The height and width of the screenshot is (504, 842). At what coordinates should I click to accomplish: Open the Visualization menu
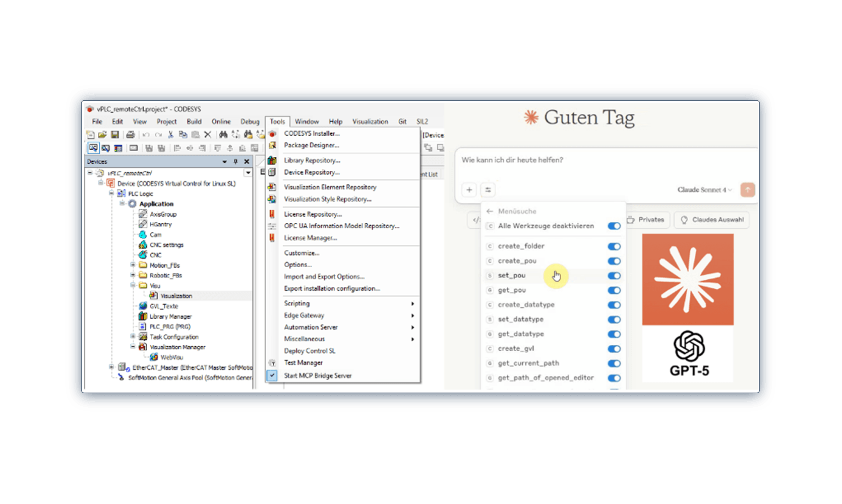pos(370,121)
